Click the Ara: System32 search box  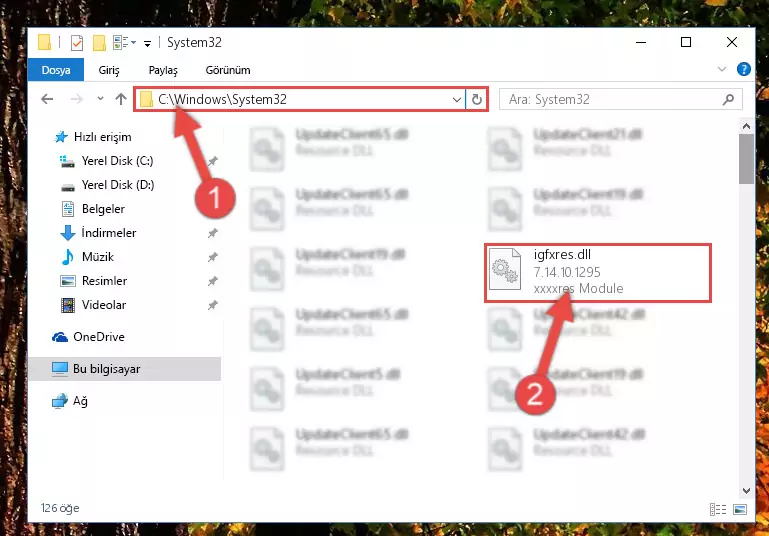pyautogui.click(x=620, y=100)
